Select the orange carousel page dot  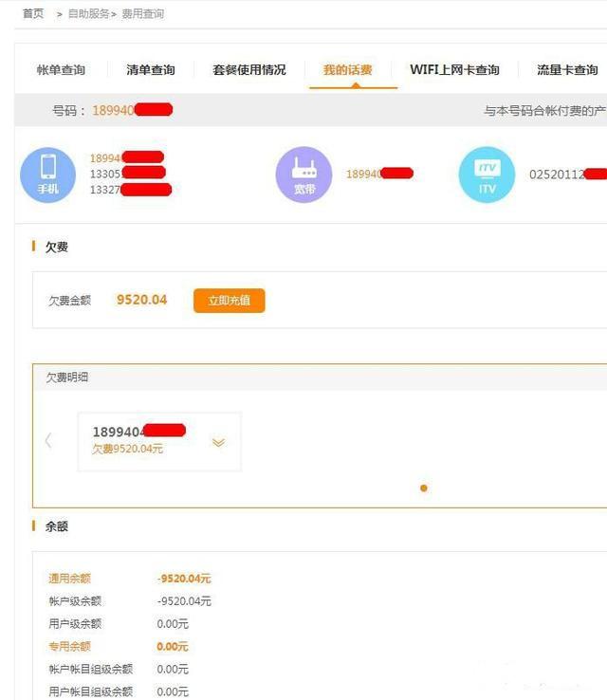pyautogui.click(x=424, y=488)
